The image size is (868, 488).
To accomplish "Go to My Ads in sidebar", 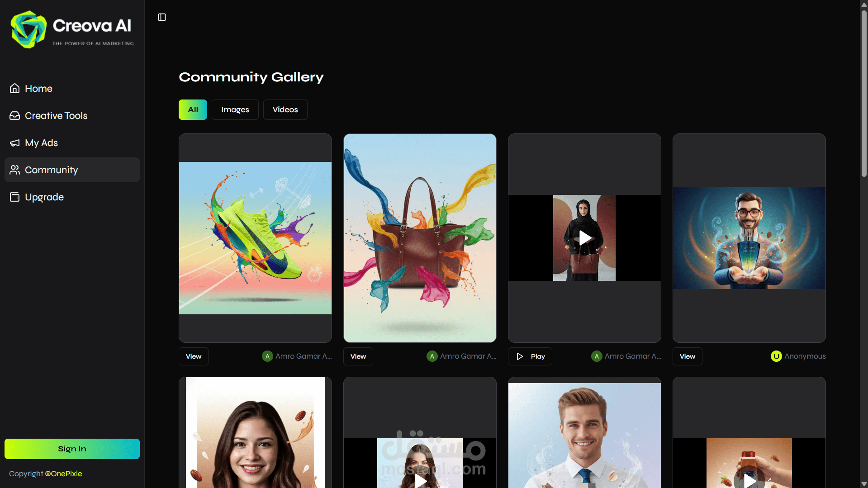I will pos(72,142).
